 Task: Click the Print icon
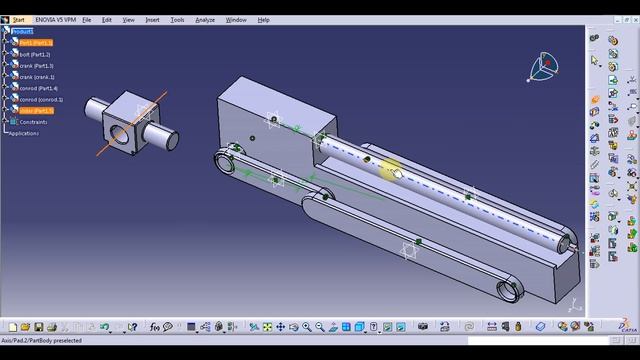click(51, 327)
